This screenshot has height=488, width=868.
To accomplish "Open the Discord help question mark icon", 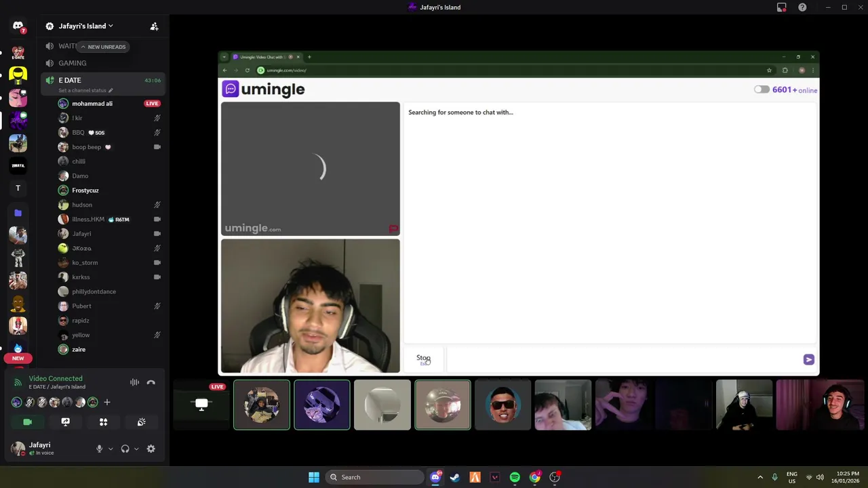I will (802, 7).
